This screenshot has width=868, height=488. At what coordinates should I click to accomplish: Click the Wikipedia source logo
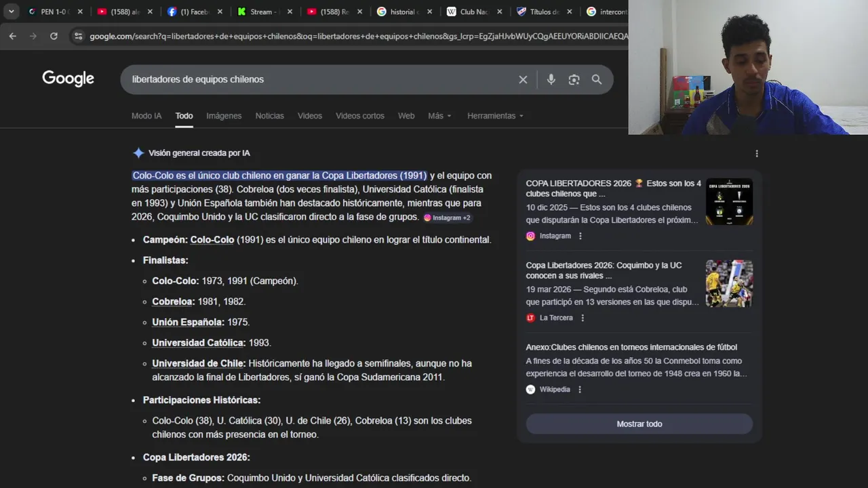point(531,390)
